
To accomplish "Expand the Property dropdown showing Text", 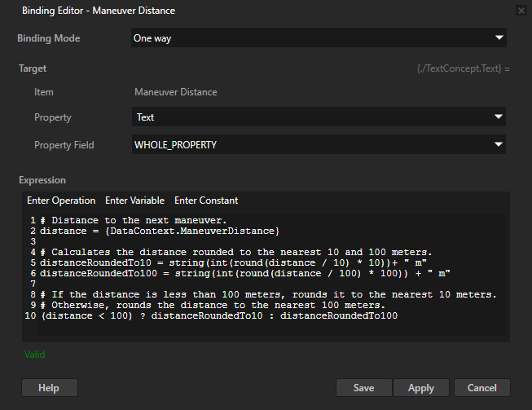I will tap(319, 117).
